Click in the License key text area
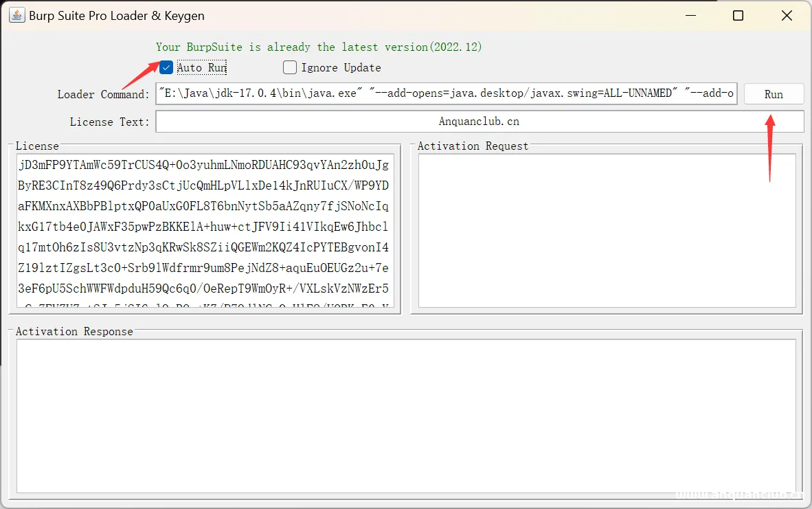 pyautogui.click(x=206, y=232)
